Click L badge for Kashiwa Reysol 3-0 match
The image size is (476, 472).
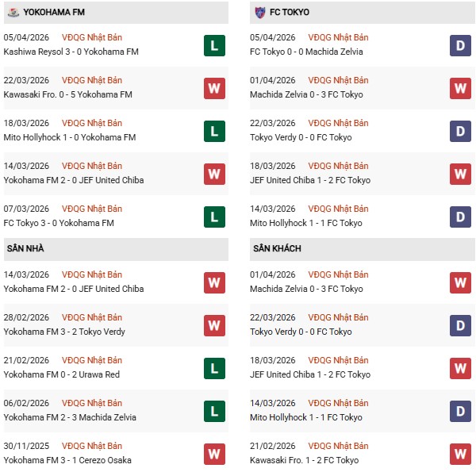(x=213, y=45)
